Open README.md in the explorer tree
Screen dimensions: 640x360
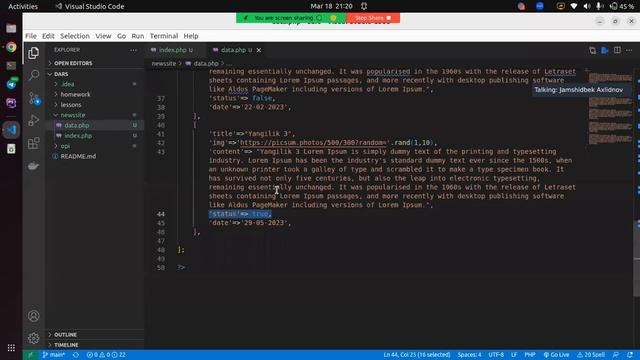(x=78, y=156)
